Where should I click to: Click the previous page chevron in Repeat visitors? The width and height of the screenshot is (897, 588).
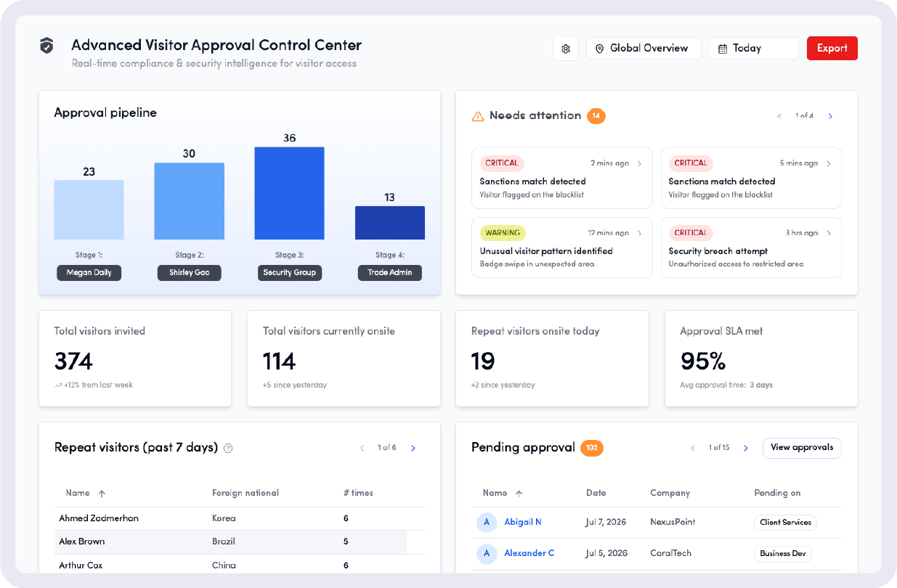pos(362,448)
